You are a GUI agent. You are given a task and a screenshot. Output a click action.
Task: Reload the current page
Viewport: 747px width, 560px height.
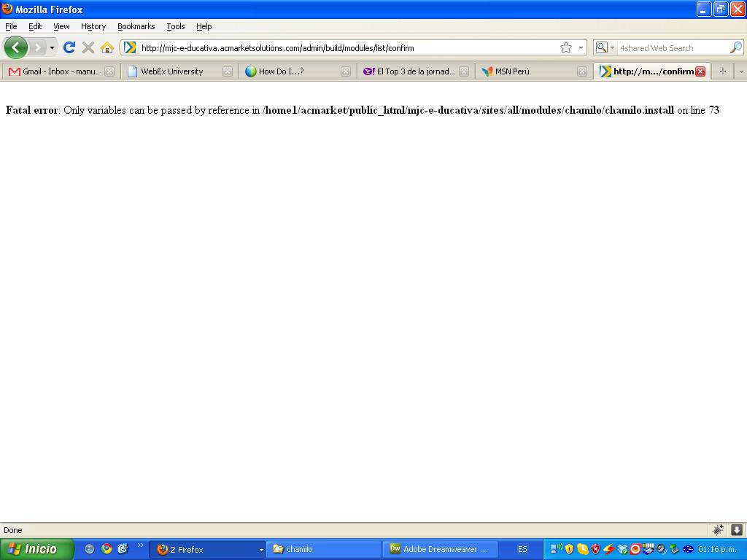tap(69, 47)
